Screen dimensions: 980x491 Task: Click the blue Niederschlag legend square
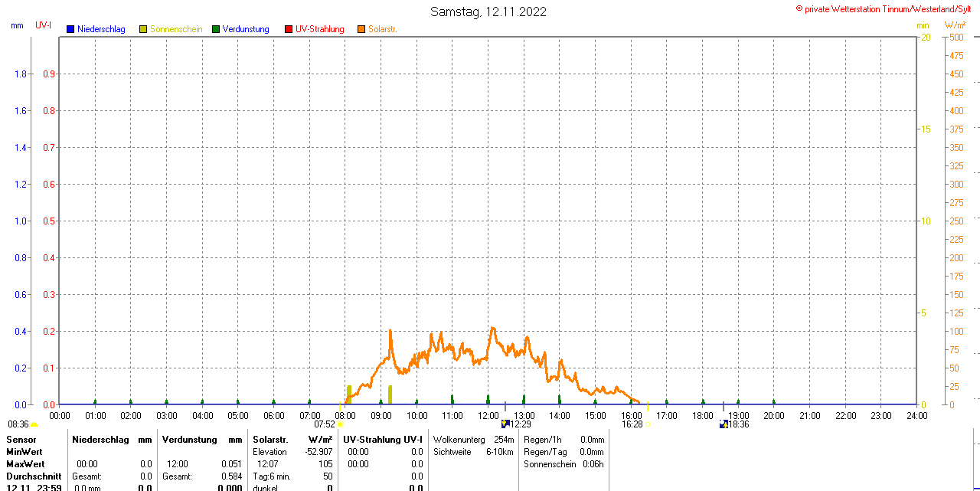70,29
